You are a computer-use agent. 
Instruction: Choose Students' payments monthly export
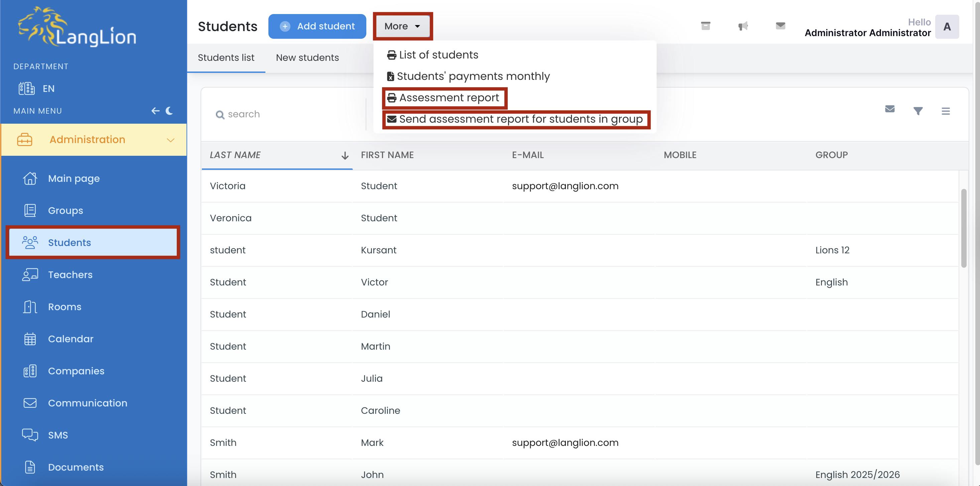point(468,77)
